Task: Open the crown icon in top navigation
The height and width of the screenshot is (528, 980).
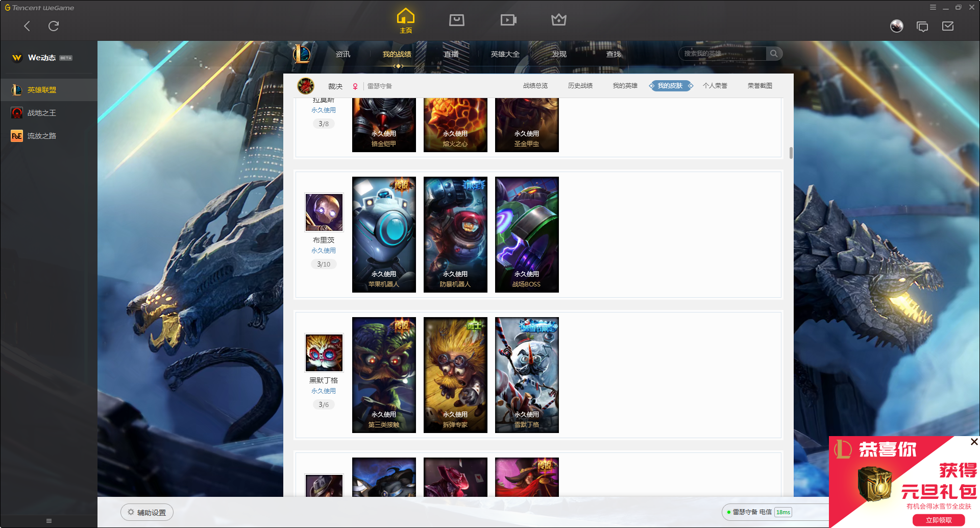Action: (559, 20)
